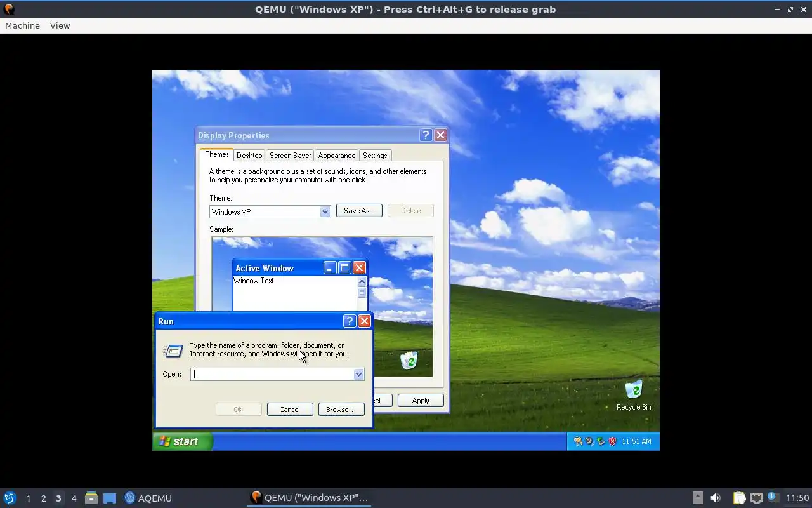Click the Run dialog help question-mark button
This screenshot has height=508, width=812.
349,321
